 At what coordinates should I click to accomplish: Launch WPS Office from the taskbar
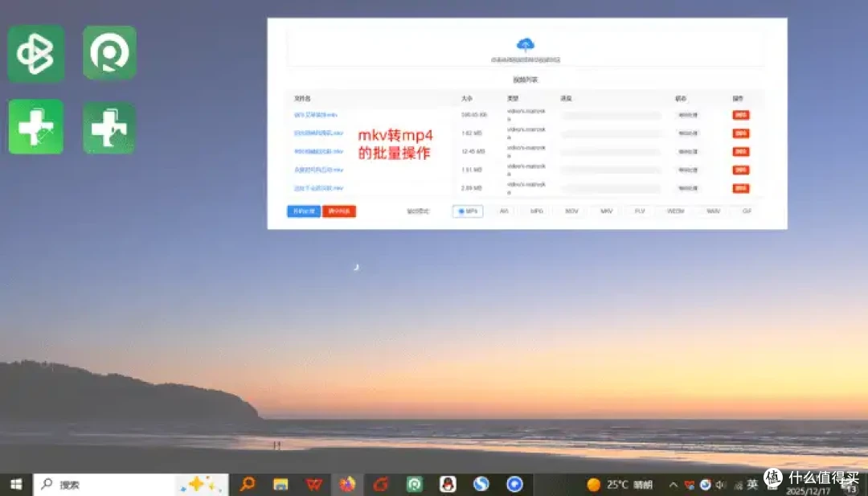(x=314, y=485)
